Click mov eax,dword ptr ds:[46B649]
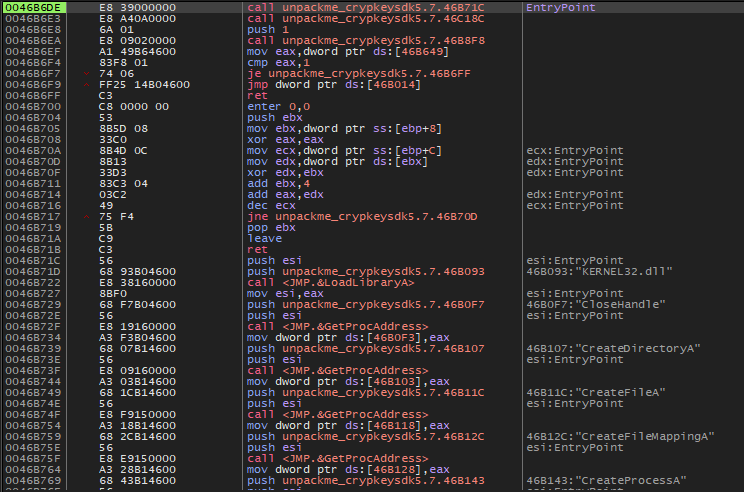Screen dimensions: 744x492 (348, 51)
